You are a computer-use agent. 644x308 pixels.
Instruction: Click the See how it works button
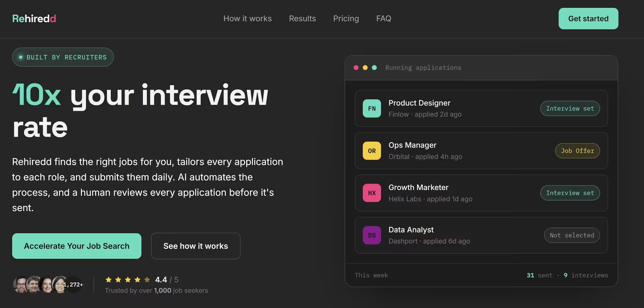tap(196, 246)
